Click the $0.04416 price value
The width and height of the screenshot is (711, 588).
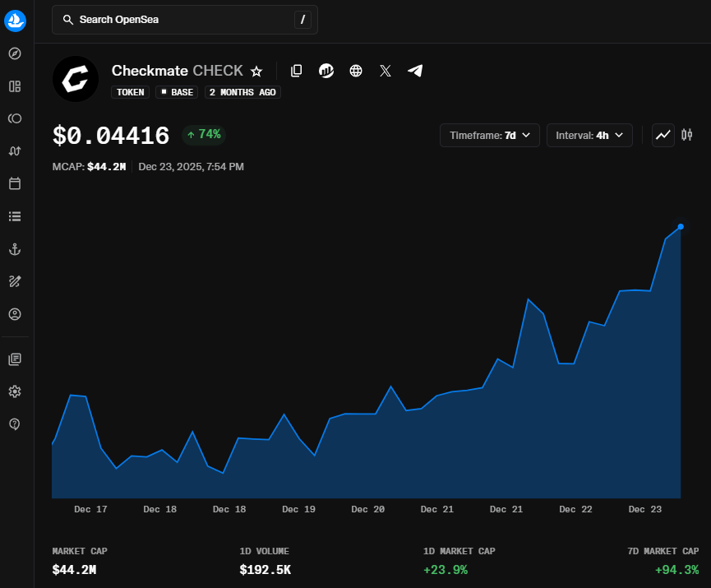[111, 136]
